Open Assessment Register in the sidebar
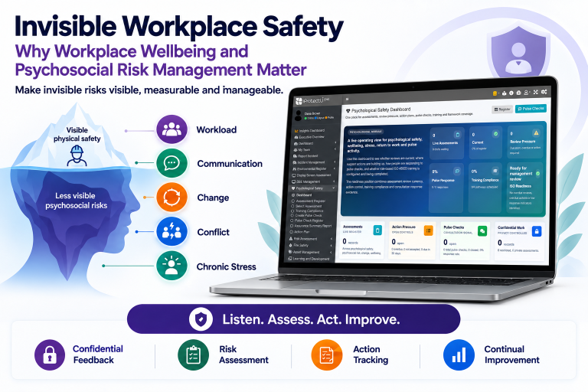The image size is (588, 392). point(310,201)
